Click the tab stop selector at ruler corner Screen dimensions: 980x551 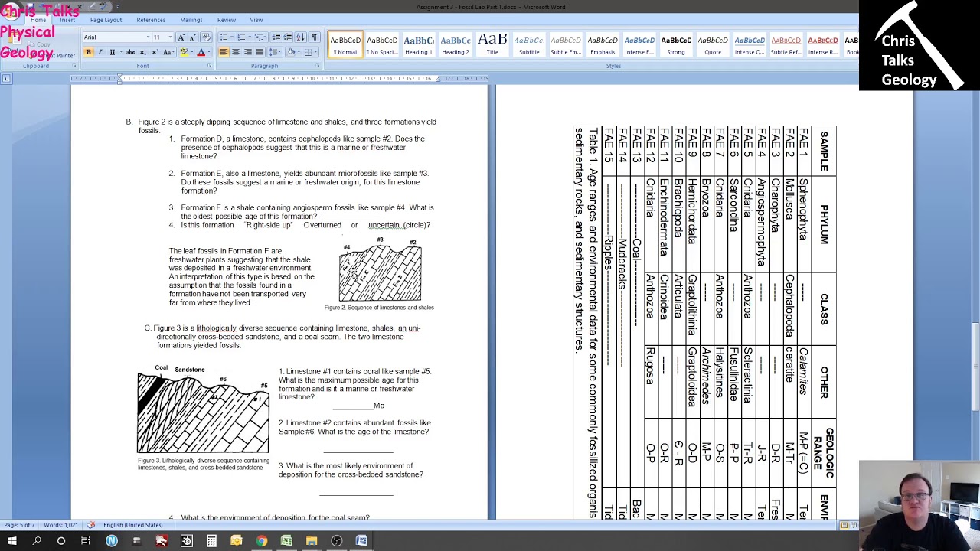[6, 79]
